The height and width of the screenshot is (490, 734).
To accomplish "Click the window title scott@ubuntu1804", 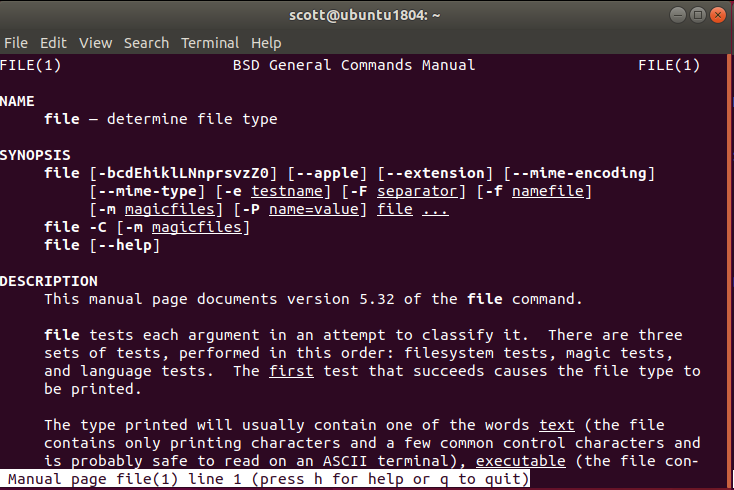I will tap(364, 15).
